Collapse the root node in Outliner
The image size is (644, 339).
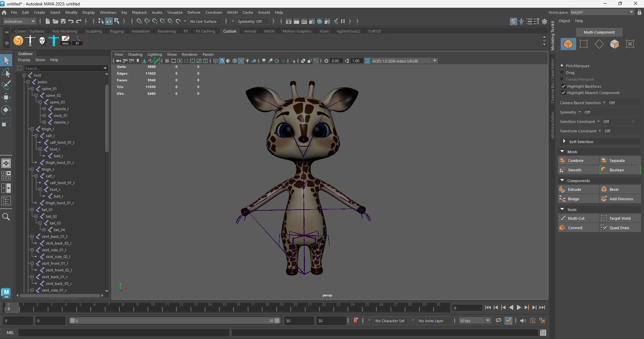24,75
